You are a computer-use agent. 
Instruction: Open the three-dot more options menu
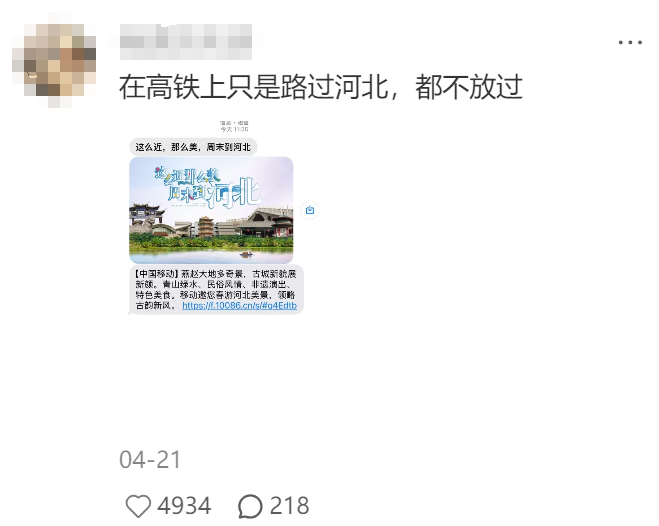(630, 42)
